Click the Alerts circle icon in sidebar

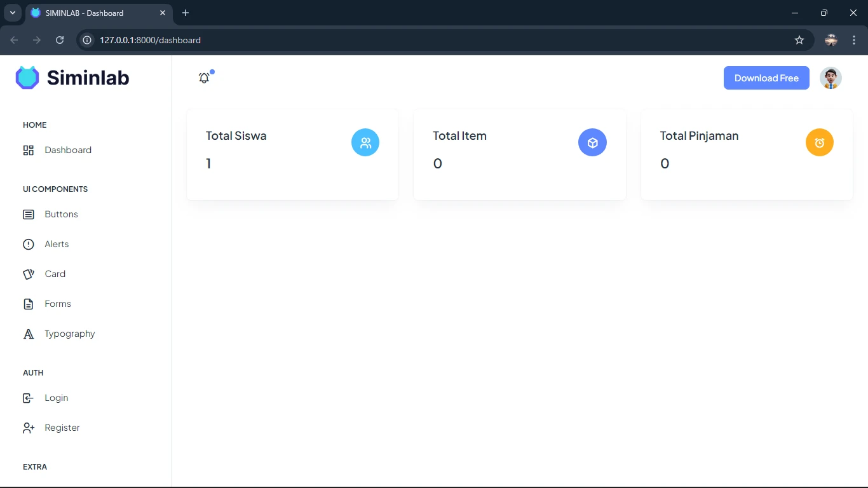point(29,245)
